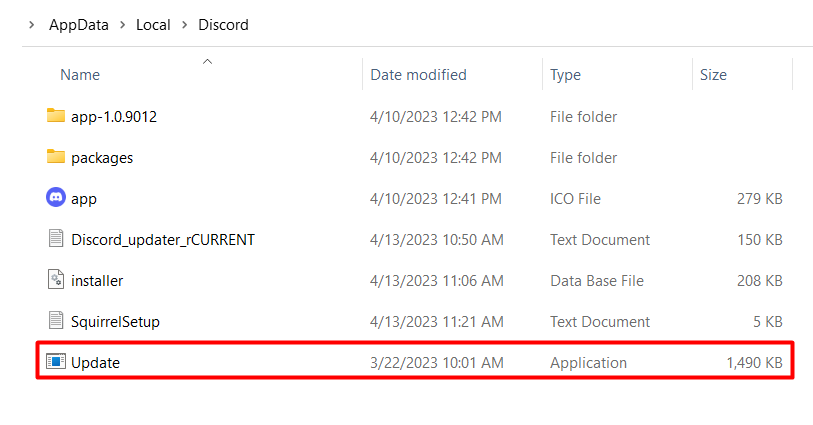The image size is (813, 425).
Task: Click the File folder type of packages
Action: (x=583, y=158)
